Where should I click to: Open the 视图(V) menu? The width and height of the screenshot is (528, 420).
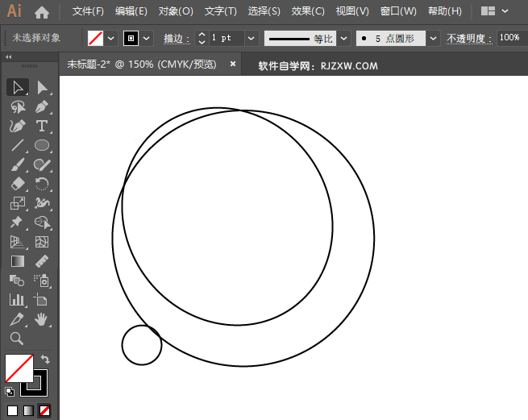[352, 11]
